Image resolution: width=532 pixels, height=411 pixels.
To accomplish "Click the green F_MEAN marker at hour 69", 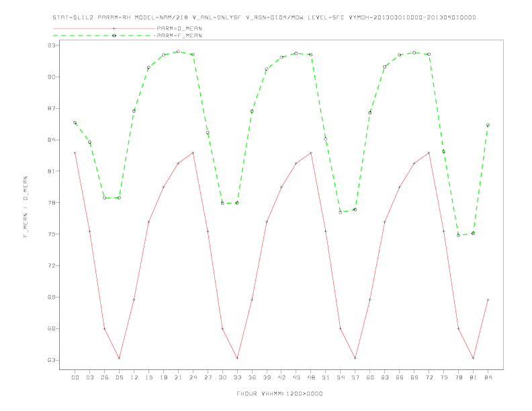I will pos(414,52).
